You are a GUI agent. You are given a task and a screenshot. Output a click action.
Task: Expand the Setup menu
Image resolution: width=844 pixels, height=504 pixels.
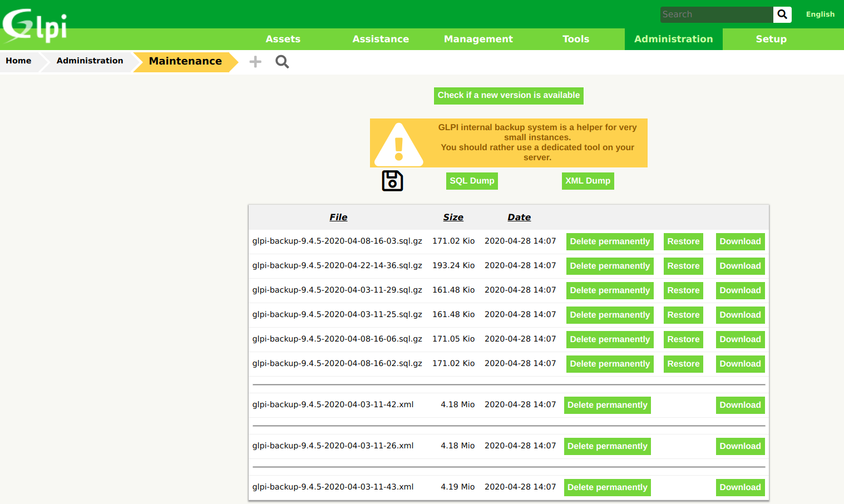[x=771, y=39]
